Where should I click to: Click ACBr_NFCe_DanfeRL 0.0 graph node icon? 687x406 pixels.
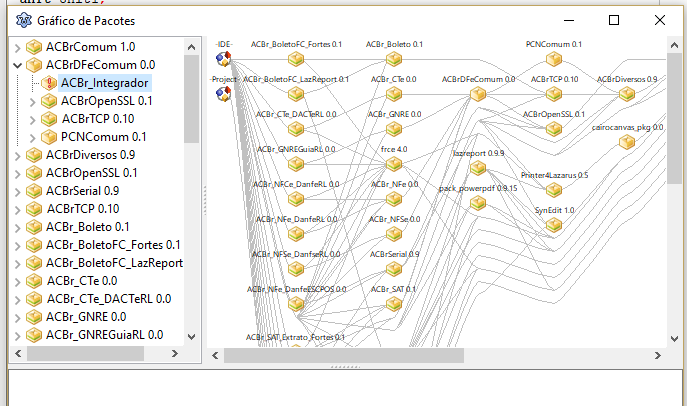(296, 199)
